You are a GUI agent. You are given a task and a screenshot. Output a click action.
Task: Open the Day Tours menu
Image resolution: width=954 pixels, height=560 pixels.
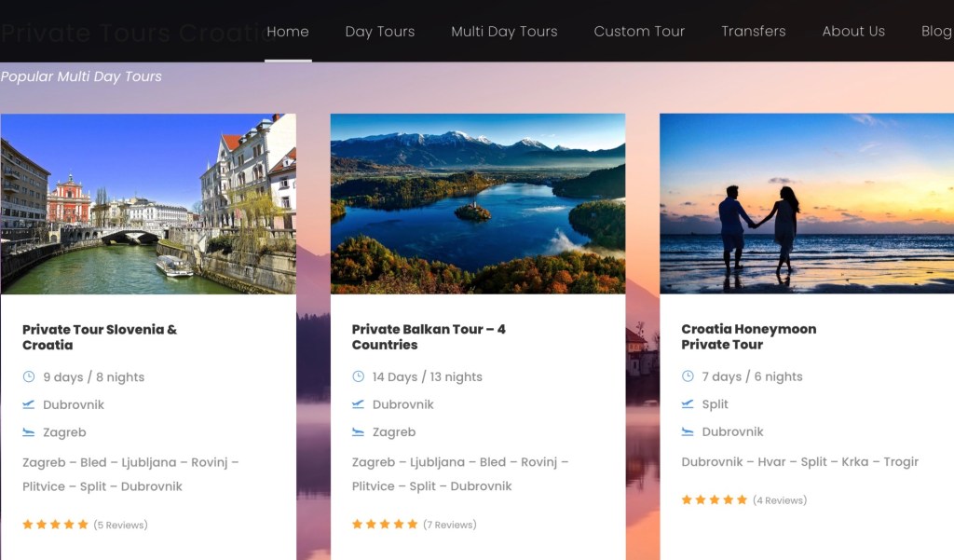pyautogui.click(x=379, y=31)
